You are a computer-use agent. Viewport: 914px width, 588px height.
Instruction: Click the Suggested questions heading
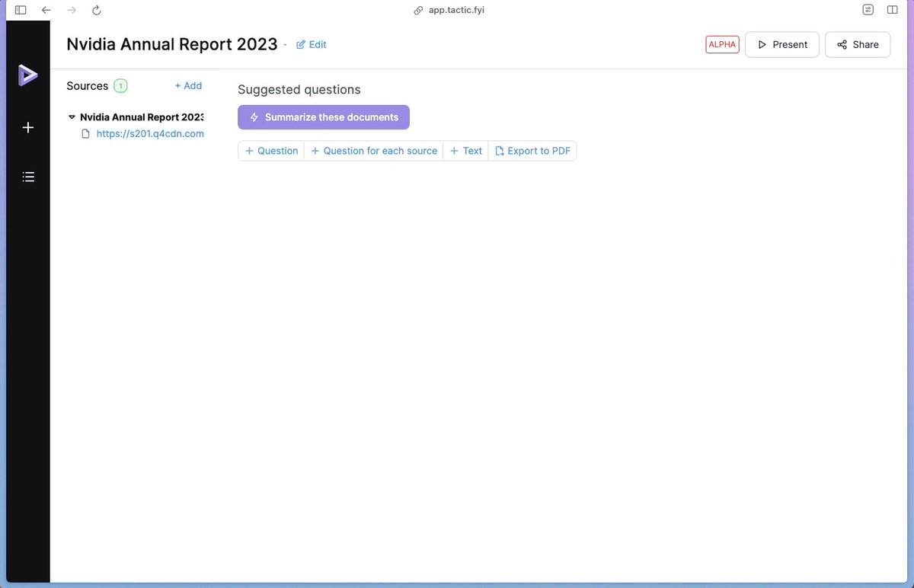[299, 90]
